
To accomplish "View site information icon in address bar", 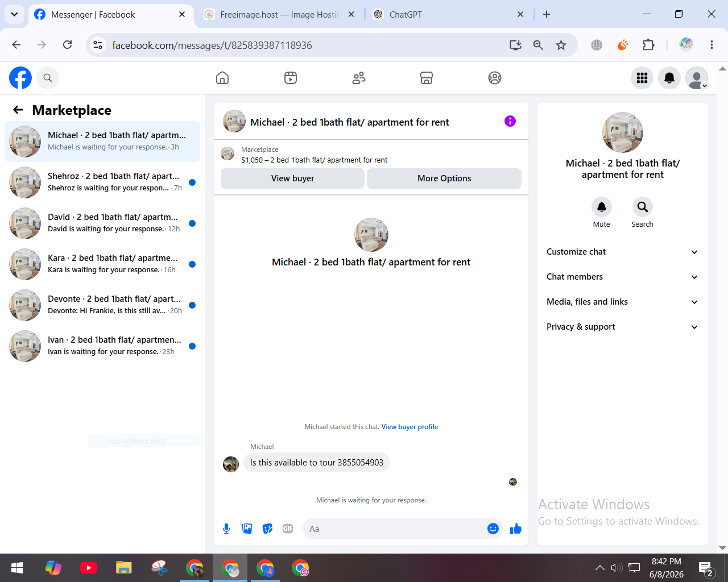I will [x=98, y=45].
